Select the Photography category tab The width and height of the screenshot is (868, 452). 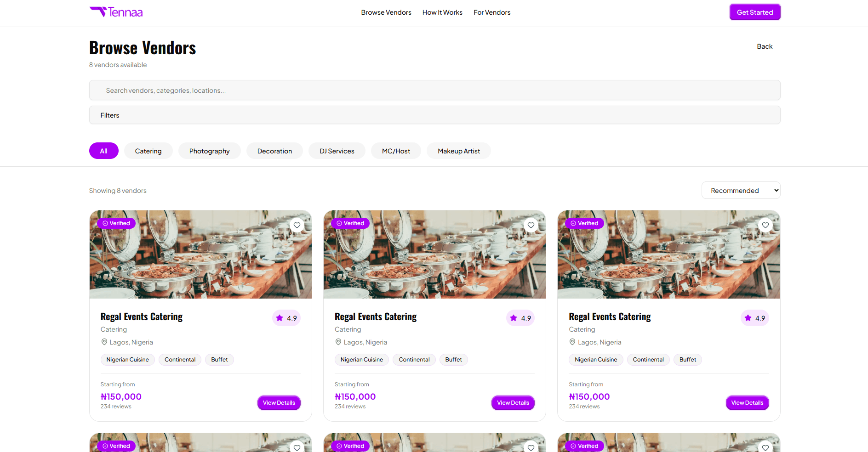210,151
